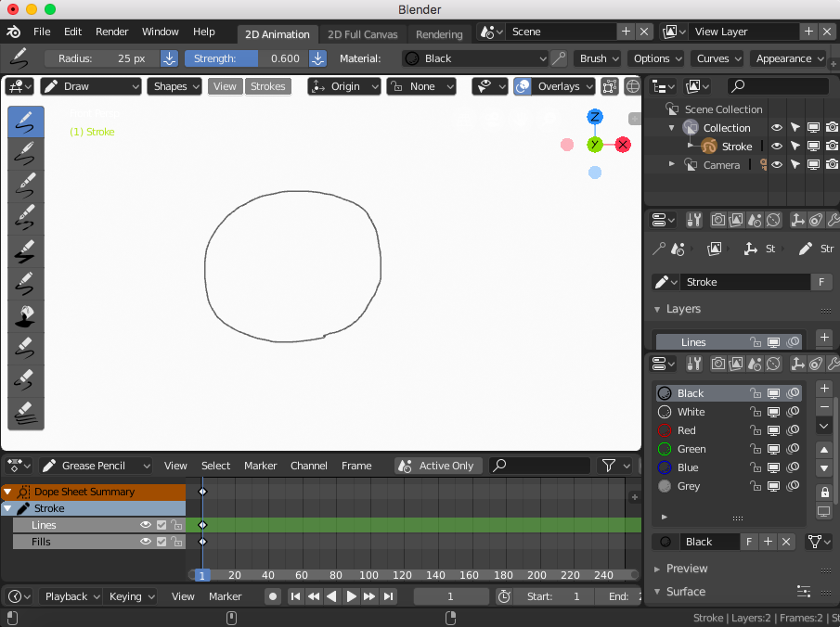Toggle visibility of Collection in outliner
Screen dimensions: 840x627
tap(776, 127)
